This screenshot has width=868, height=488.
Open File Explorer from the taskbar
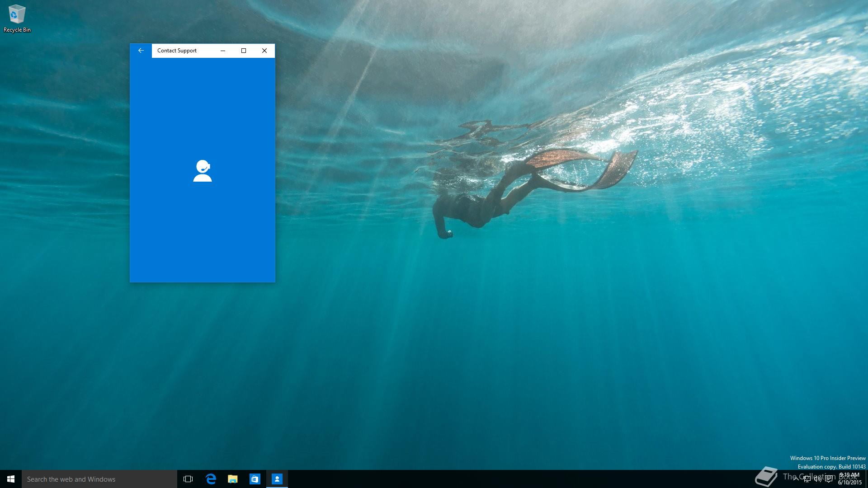pyautogui.click(x=233, y=479)
